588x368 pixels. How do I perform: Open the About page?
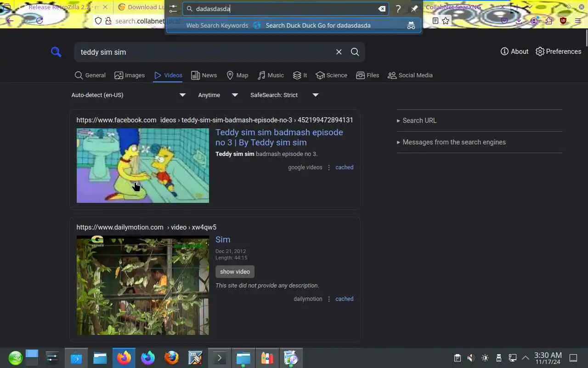(514, 52)
